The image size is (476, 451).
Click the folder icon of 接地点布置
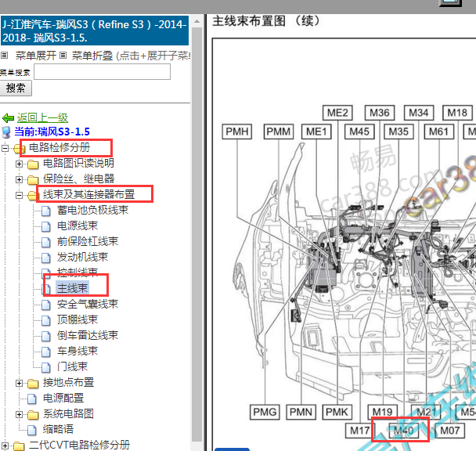[33, 384]
